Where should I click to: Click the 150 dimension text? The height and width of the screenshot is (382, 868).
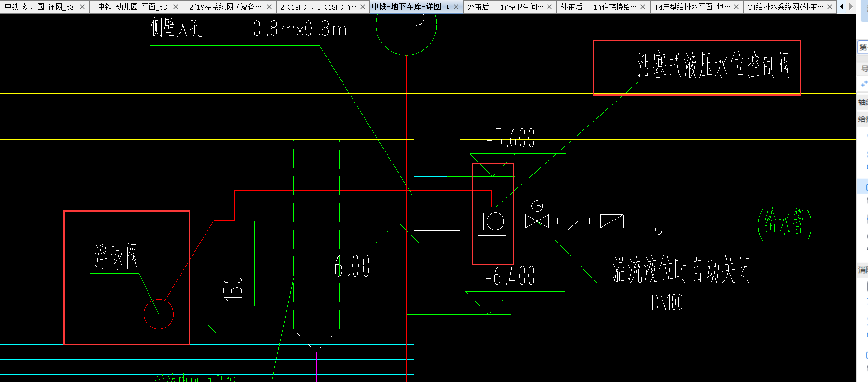(233, 289)
